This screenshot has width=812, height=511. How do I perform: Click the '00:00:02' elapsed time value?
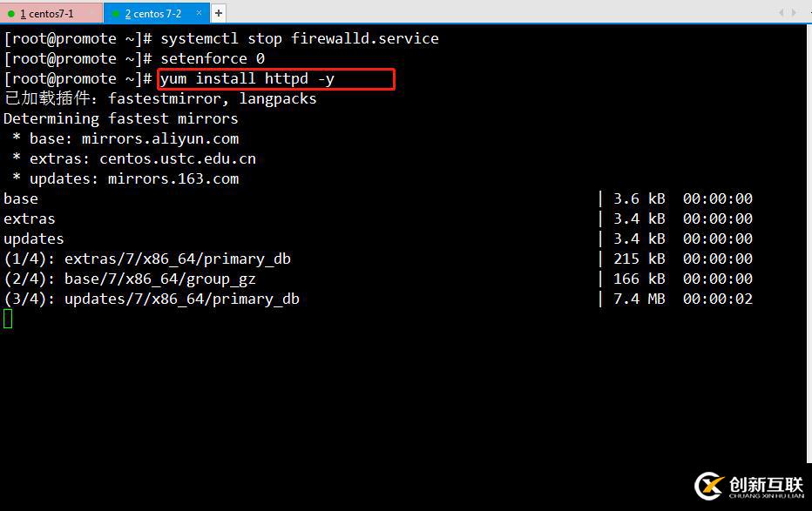718,299
